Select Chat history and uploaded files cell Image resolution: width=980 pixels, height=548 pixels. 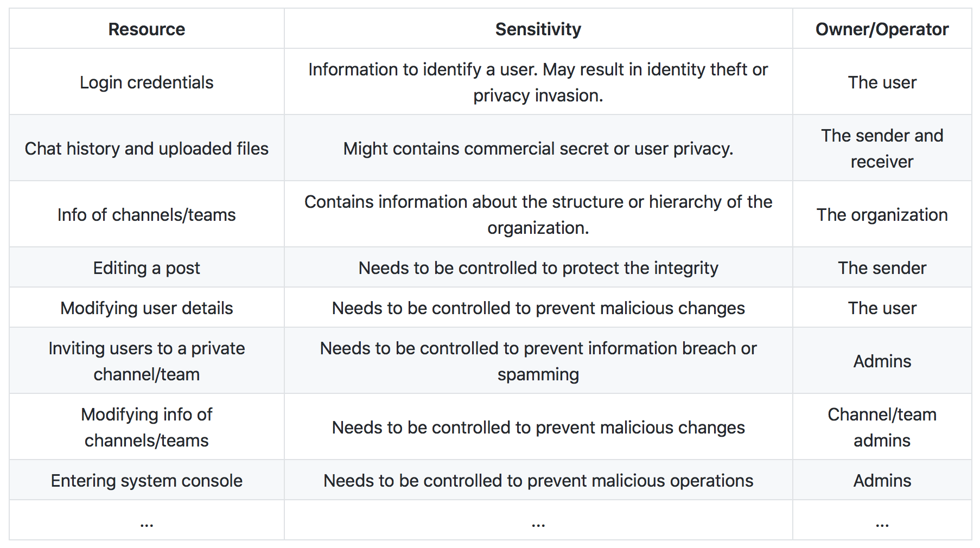[x=147, y=149]
